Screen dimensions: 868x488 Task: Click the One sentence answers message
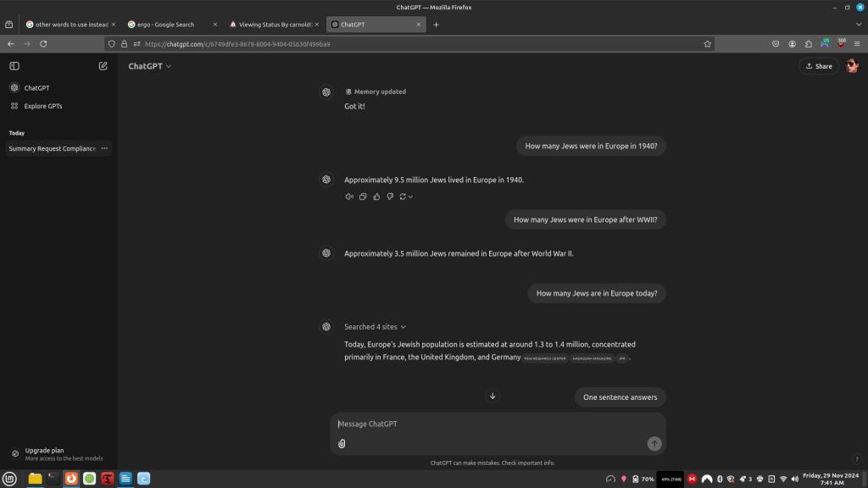point(620,397)
